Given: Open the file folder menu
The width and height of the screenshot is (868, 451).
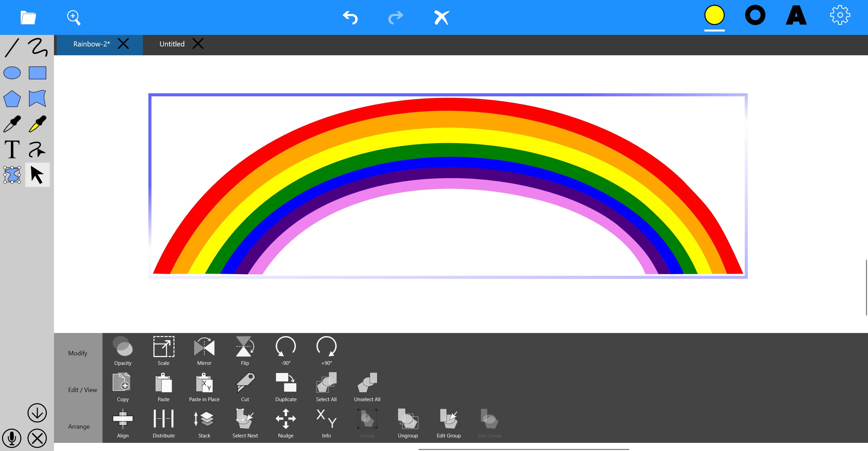Looking at the screenshot, I should tap(28, 17).
